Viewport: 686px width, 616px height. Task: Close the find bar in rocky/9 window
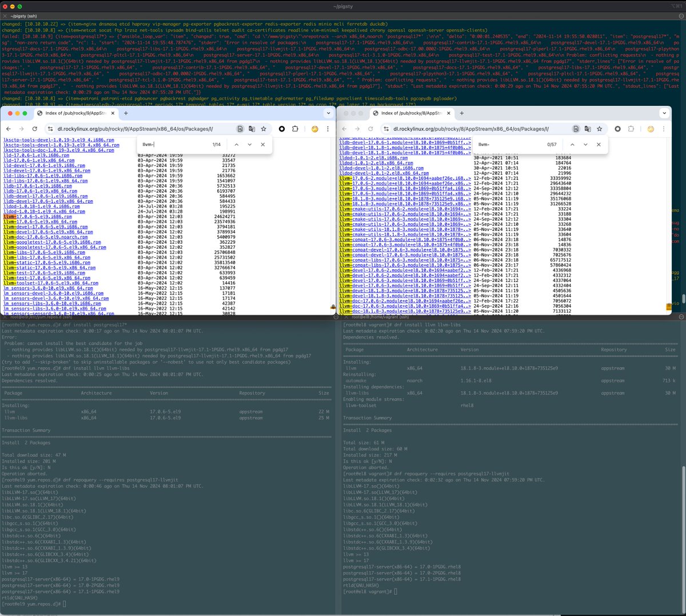coord(263,145)
